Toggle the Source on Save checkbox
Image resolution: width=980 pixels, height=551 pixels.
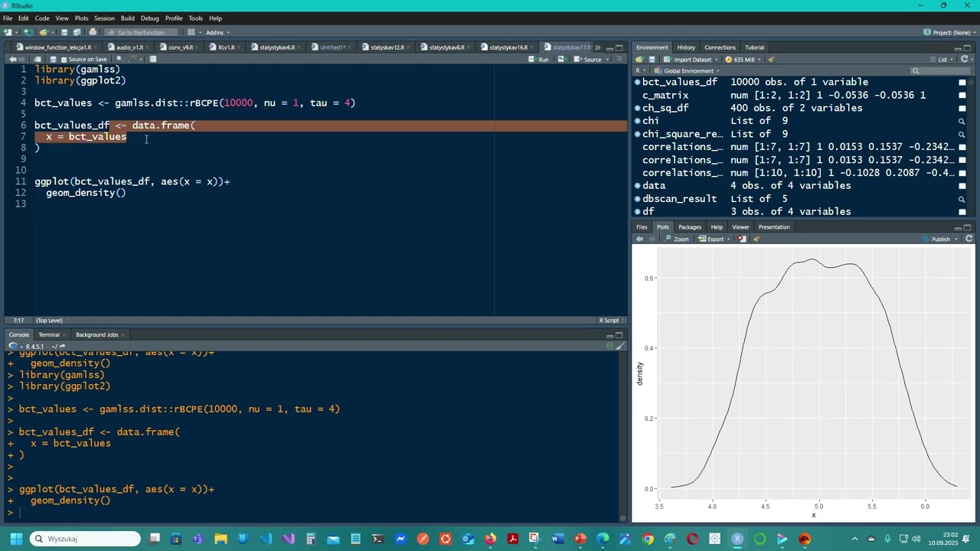64,60
